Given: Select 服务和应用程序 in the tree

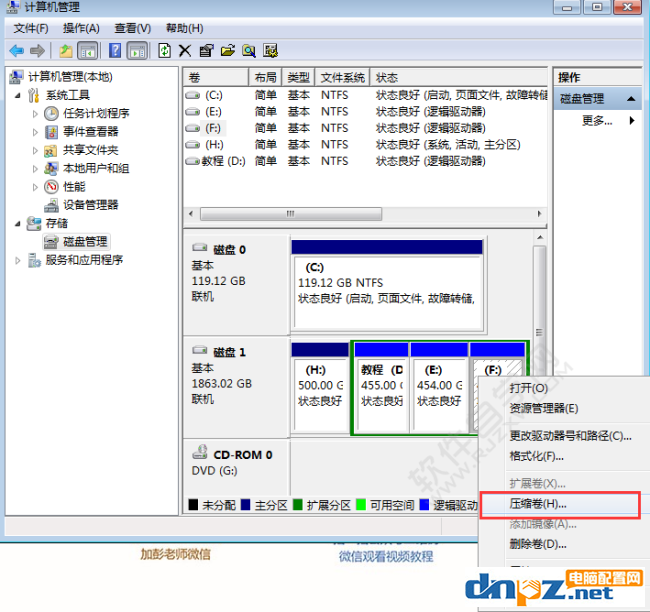Looking at the screenshot, I should point(84,260).
